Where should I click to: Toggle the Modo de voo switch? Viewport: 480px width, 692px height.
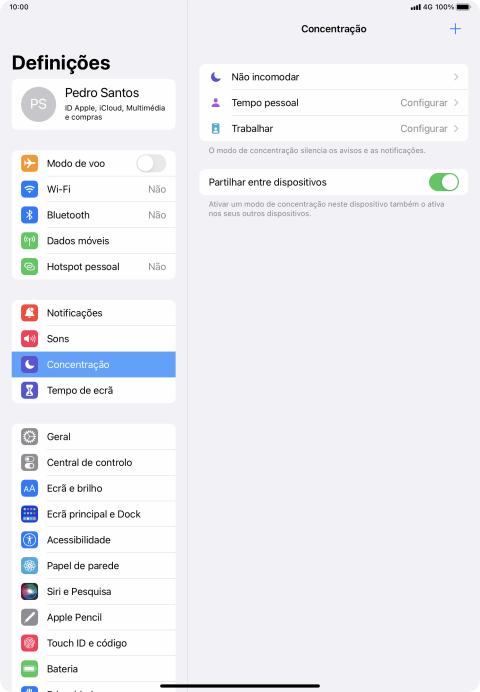pyautogui.click(x=151, y=163)
